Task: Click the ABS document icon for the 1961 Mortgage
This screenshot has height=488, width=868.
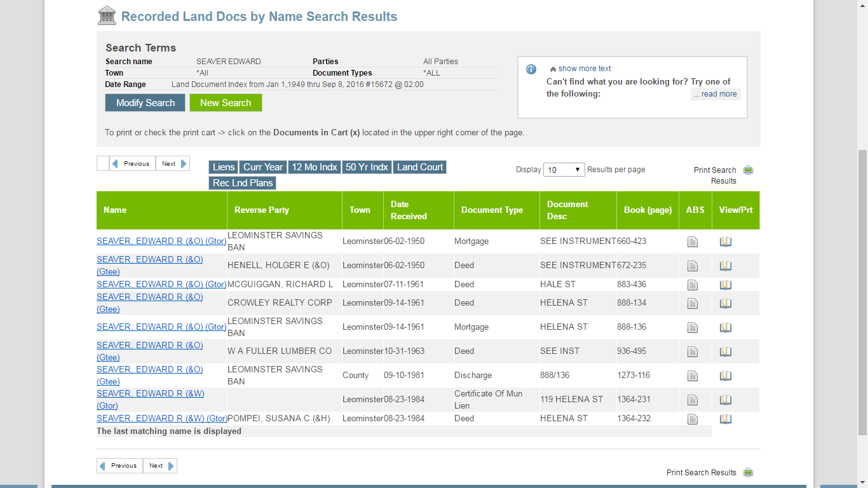Action: pos(692,327)
